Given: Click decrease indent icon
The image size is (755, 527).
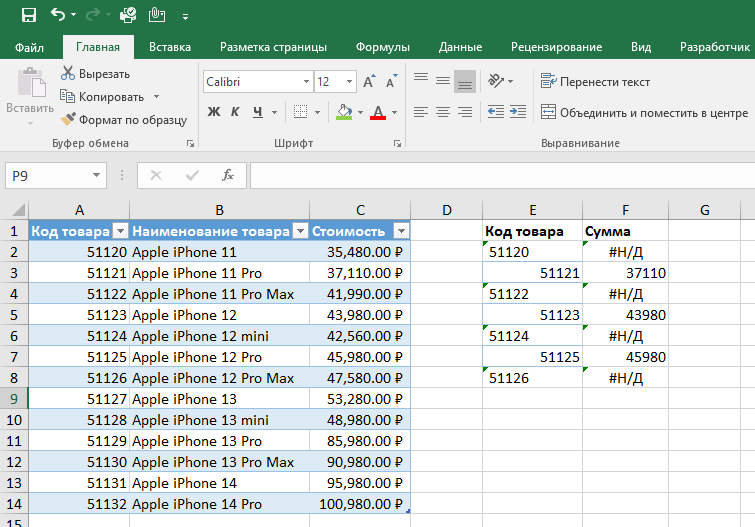Looking at the screenshot, I should 496,112.
